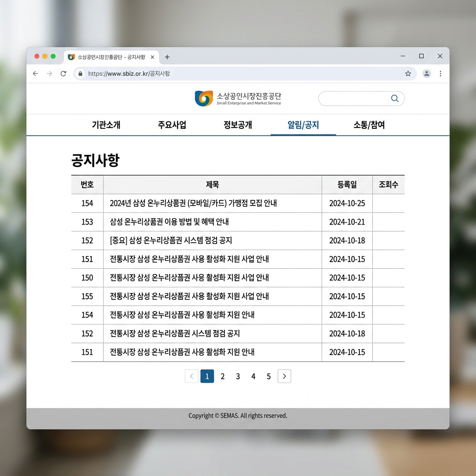The image size is (476, 476).
Task: Click the number cell 155
Action: click(87, 296)
